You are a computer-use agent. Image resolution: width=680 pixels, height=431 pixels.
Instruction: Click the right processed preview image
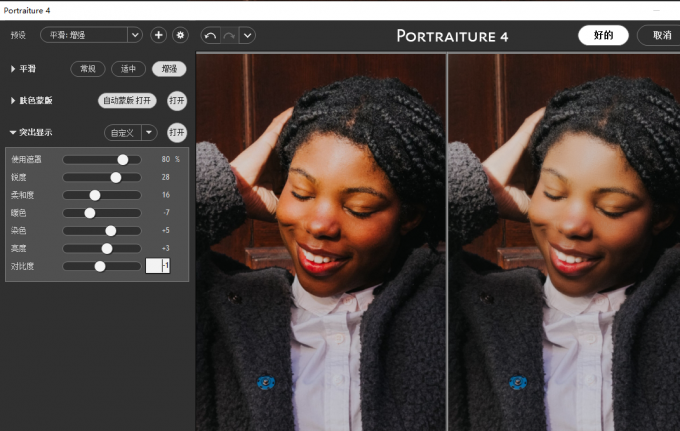[x=564, y=242]
